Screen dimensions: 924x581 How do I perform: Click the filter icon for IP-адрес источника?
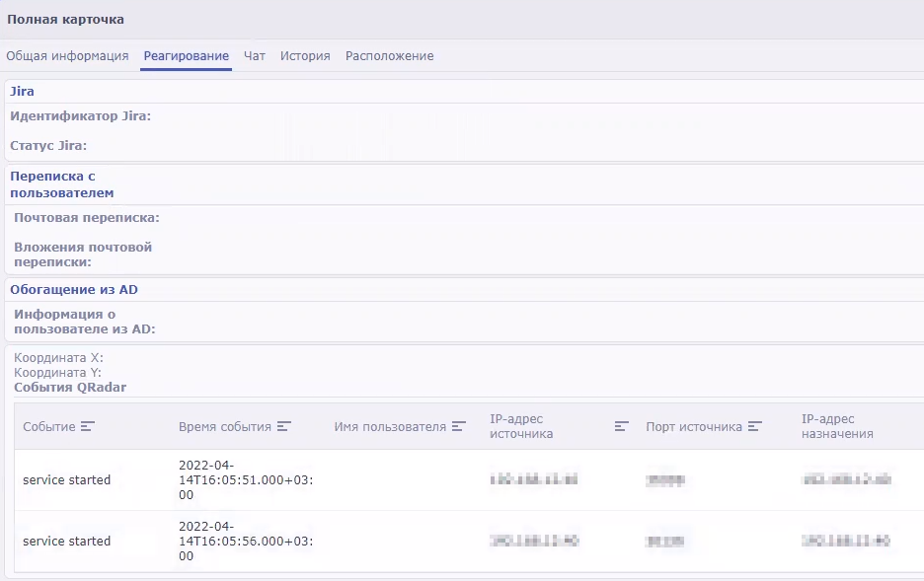click(x=621, y=426)
